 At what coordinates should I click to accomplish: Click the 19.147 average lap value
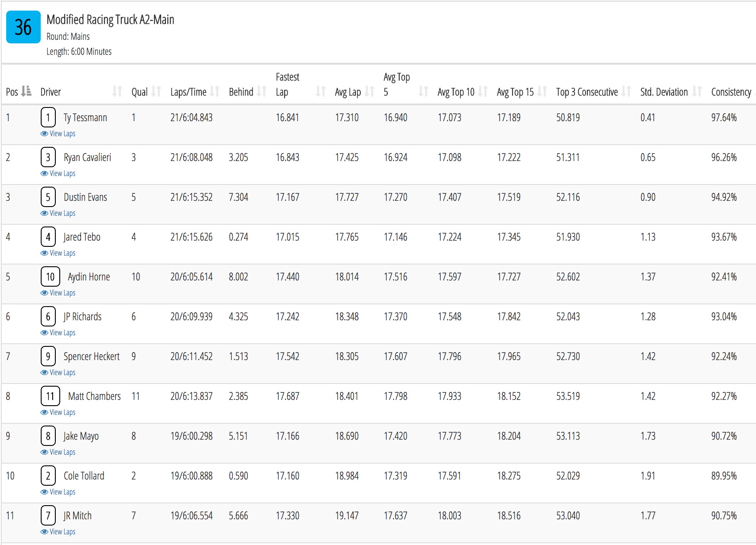pyautogui.click(x=347, y=516)
